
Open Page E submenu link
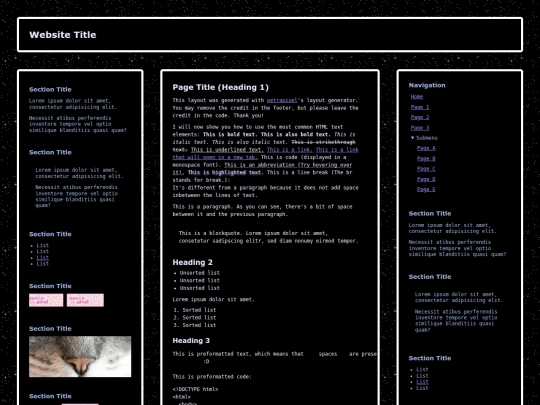(426, 189)
